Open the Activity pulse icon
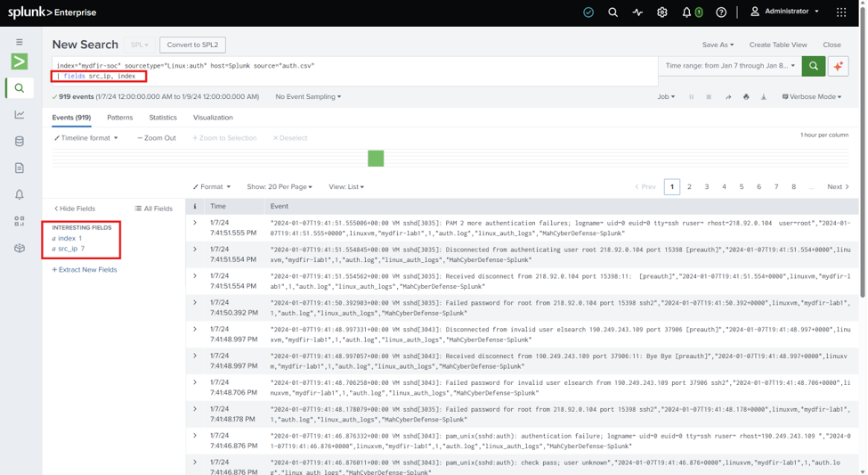The image size is (868, 475). [637, 12]
